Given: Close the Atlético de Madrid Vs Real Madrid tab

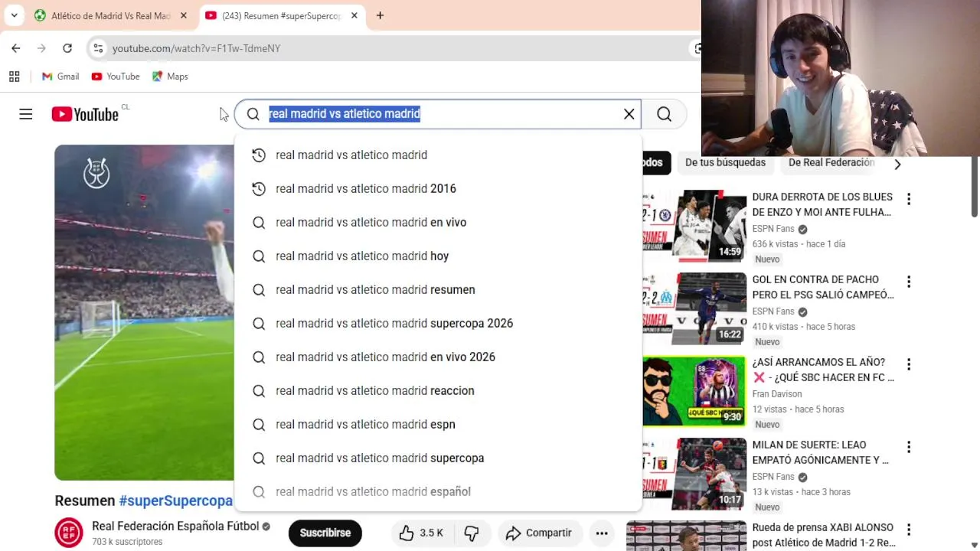Looking at the screenshot, I should click(183, 15).
